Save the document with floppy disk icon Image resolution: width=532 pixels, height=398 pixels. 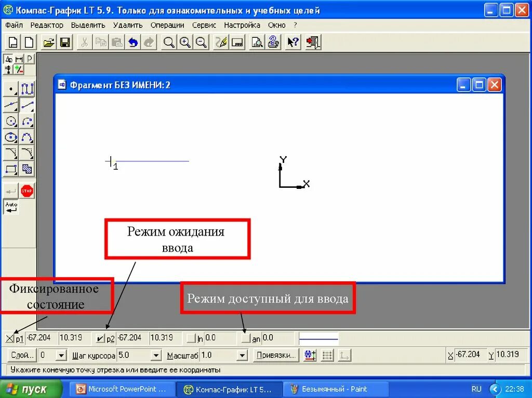(65, 43)
